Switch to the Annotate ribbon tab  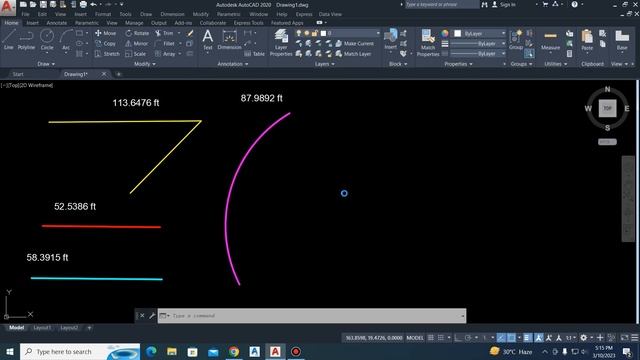57,23
